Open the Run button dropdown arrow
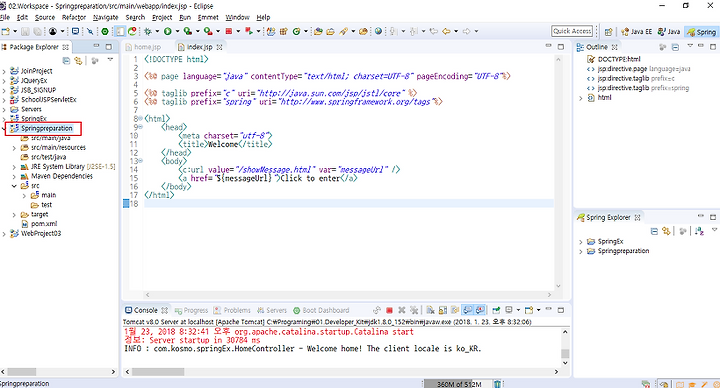 click(x=177, y=31)
